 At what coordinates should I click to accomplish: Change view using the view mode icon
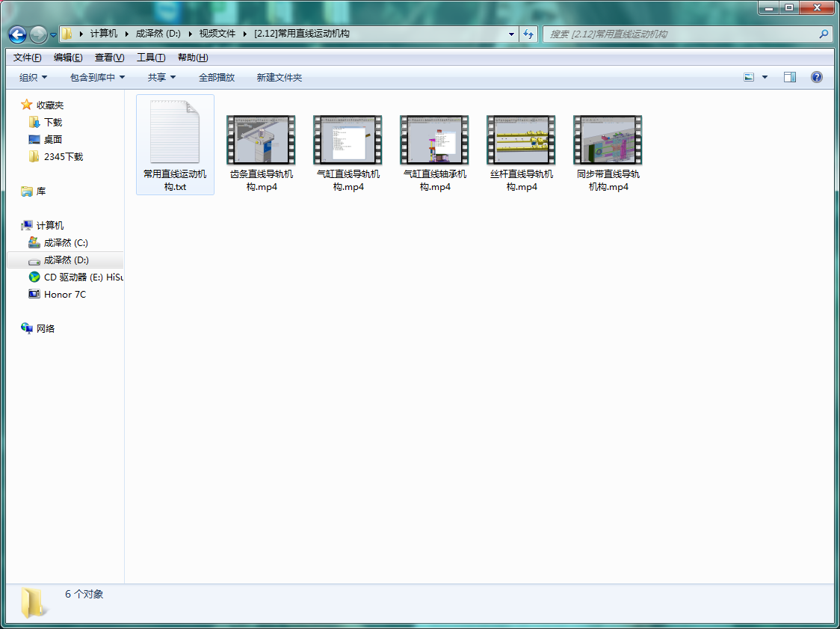click(749, 77)
